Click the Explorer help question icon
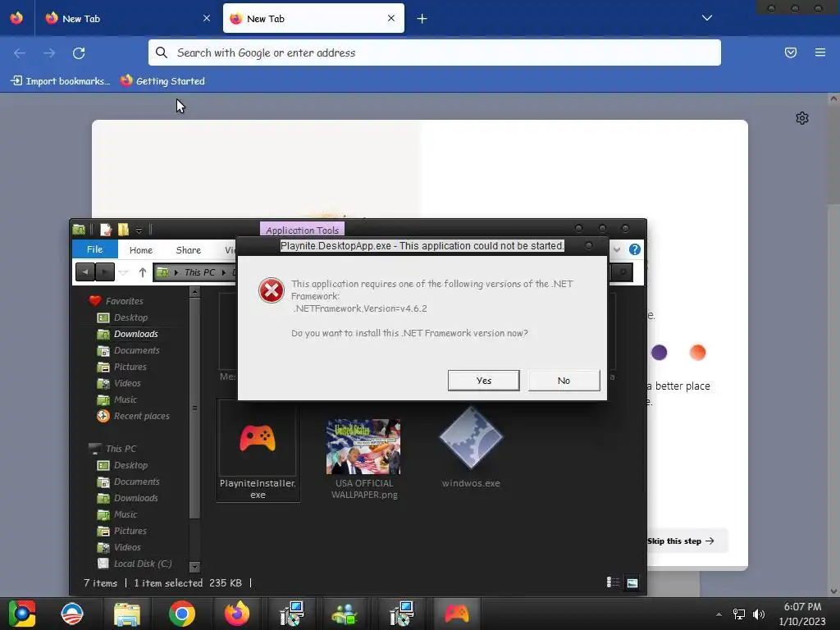Image resolution: width=840 pixels, height=630 pixels. point(635,249)
